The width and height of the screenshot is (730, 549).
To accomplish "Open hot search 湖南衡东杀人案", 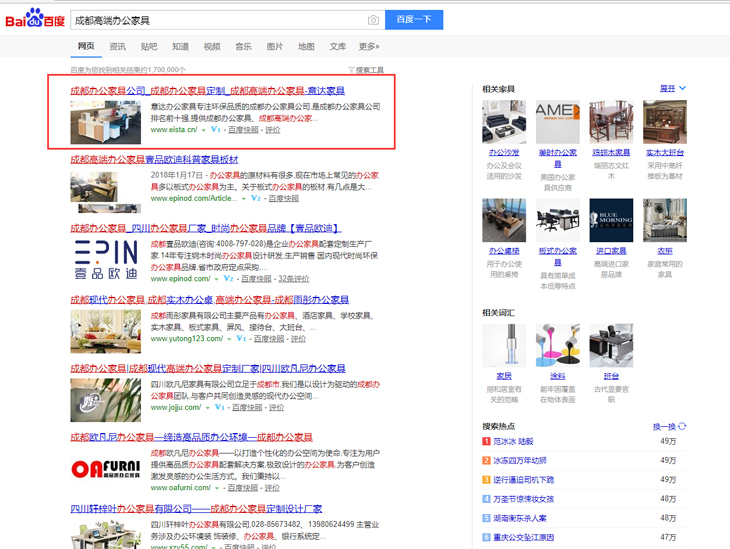I will click(x=520, y=518).
